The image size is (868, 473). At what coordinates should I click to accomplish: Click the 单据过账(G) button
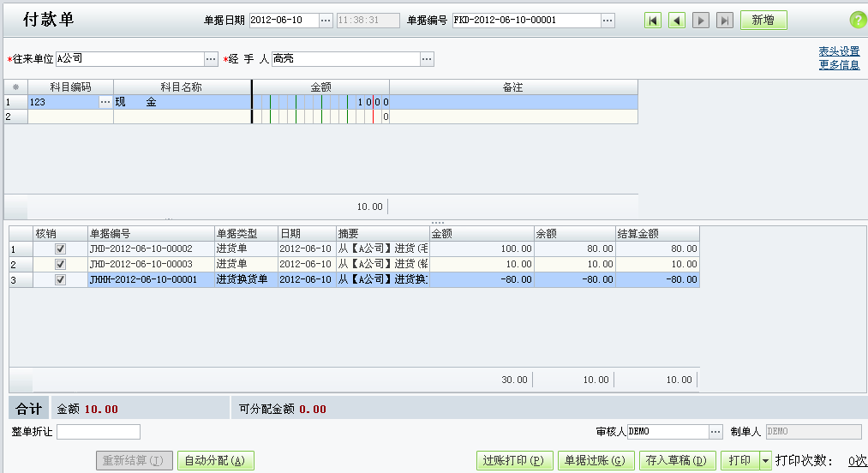coord(596,460)
